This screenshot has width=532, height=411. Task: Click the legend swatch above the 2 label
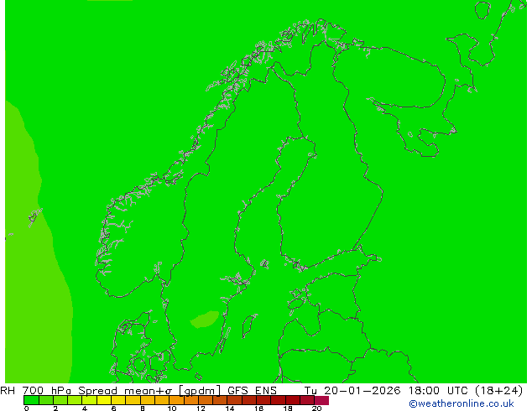click(60, 400)
